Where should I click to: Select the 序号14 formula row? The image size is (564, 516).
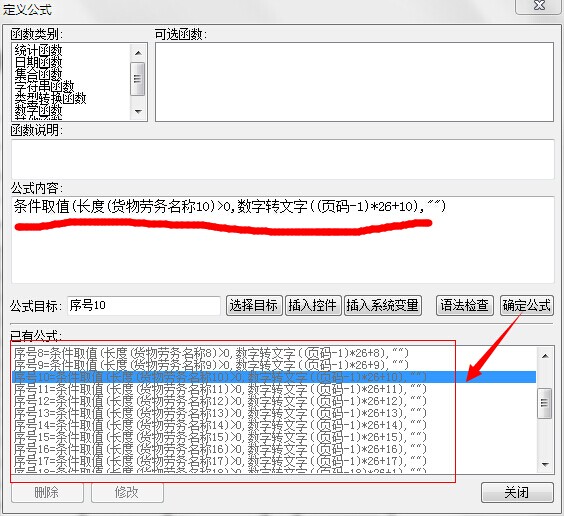click(x=274, y=425)
